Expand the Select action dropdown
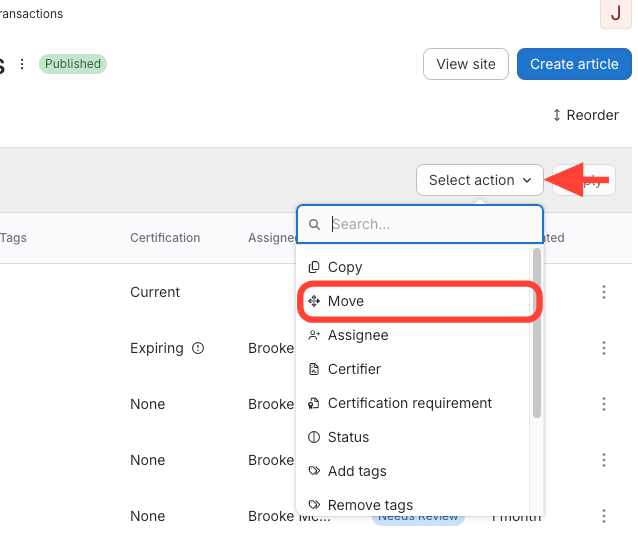The height and width of the screenshot is (556, 638). (x=480, y=180)
